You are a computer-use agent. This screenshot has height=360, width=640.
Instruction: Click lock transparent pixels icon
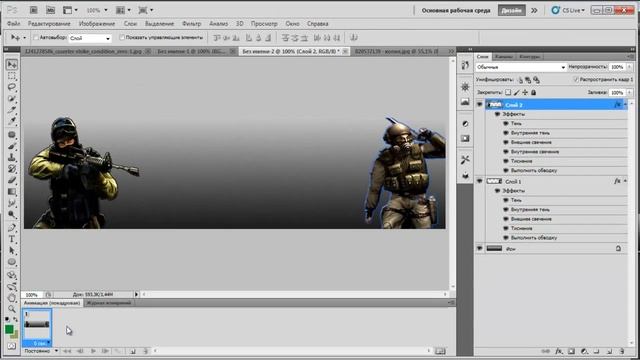point(508,93)
